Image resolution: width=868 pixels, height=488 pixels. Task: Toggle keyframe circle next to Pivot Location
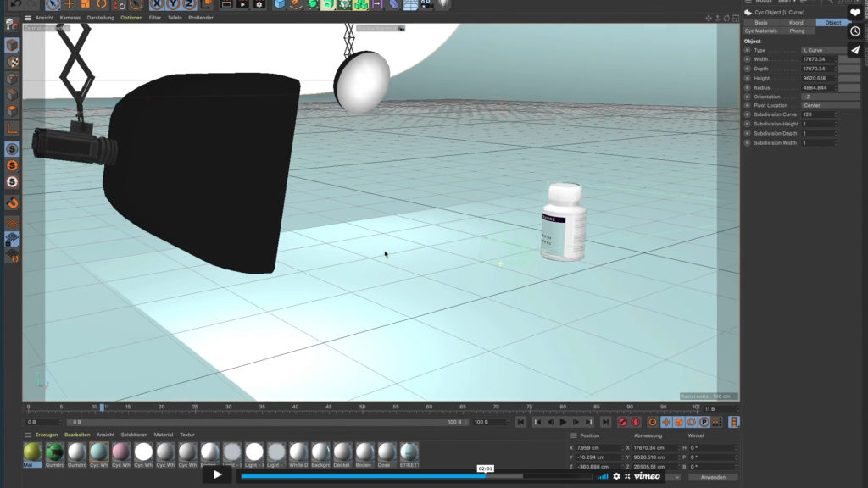[x=748, y=105]
